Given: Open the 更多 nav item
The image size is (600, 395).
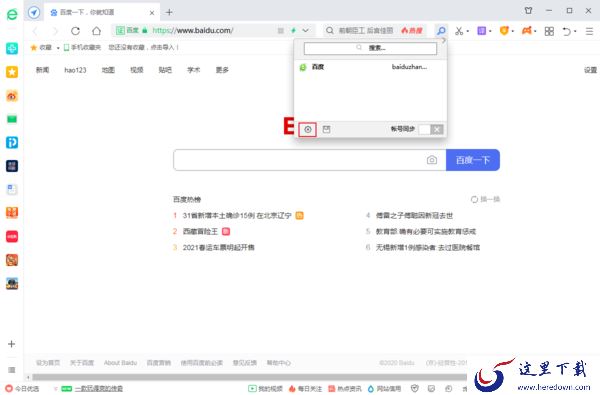Looking at the screenshot, I should 222,70.
